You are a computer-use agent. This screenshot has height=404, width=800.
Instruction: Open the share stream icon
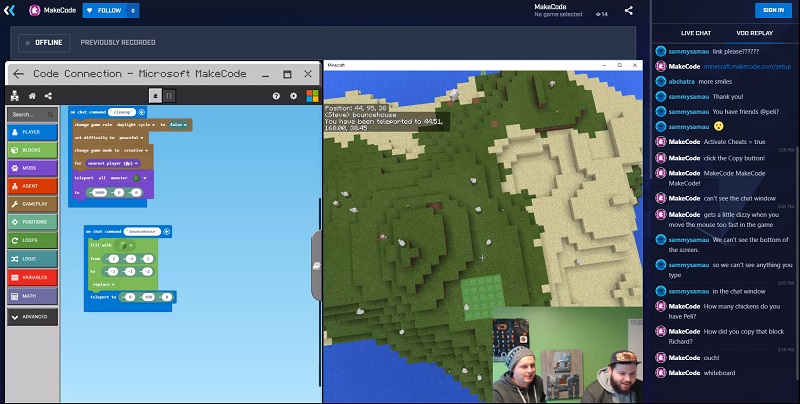(629, 10)
